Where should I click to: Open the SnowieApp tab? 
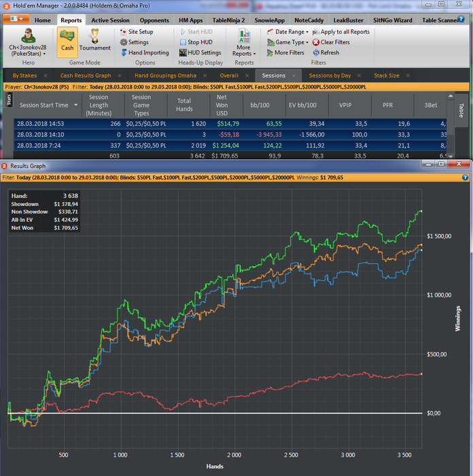coord(269,20)
